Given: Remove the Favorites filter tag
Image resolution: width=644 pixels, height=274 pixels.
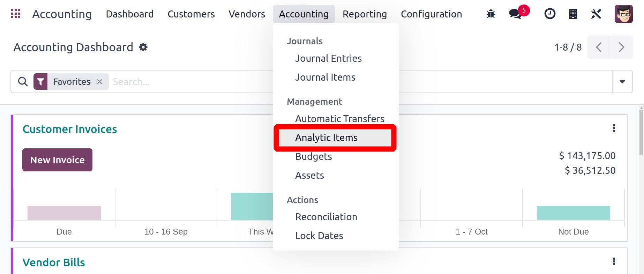Looking at the screenshot, I should pos(99,82).
